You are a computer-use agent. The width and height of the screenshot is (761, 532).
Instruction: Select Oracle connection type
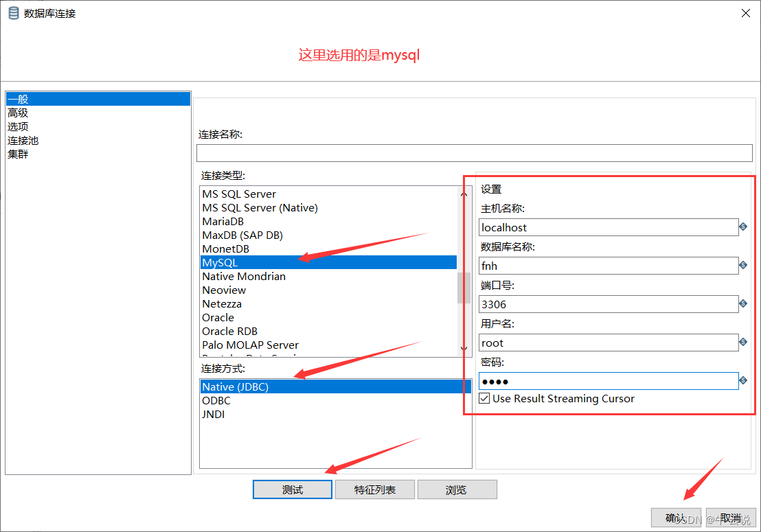point(328,318)
